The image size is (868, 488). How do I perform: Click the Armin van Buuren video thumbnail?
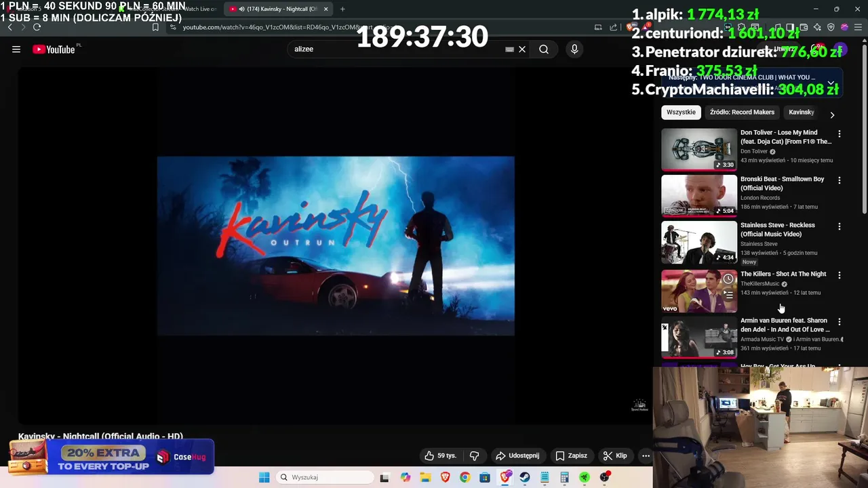tap(699, 337)
